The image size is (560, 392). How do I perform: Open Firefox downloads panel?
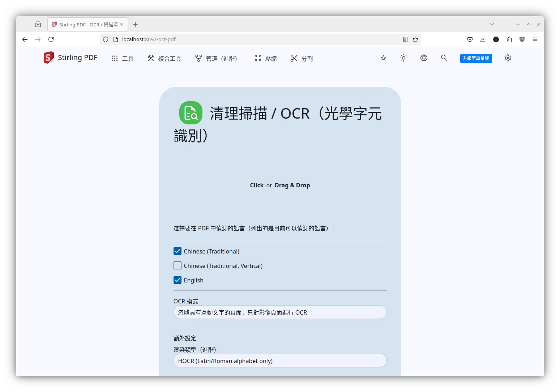point(483,39)
